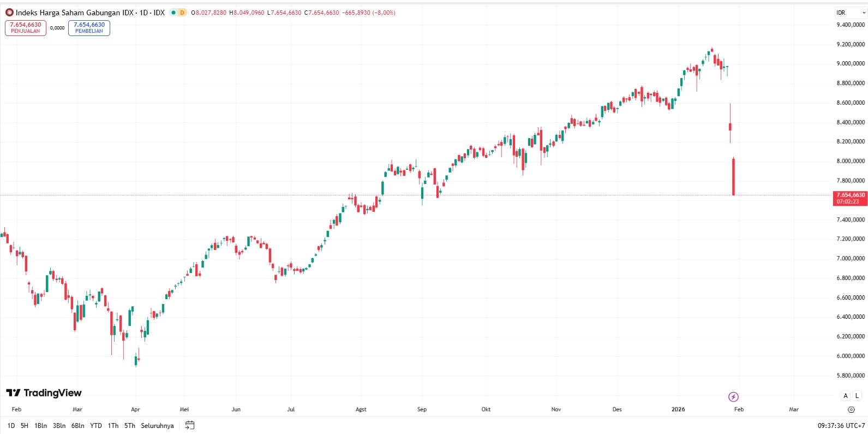The width and height of the screenshot is (868, 434).
Task: Click the open value O8.027,8280
Action: tap(208, 13)
